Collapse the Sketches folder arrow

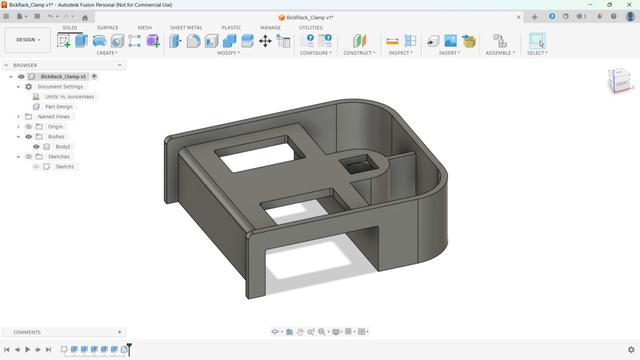coord(18,157)
